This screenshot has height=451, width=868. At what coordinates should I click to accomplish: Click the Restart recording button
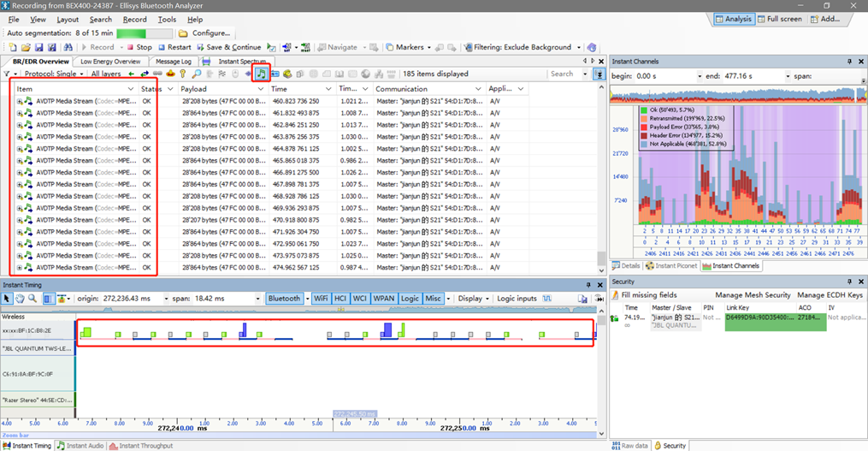(x=174, y=48)
